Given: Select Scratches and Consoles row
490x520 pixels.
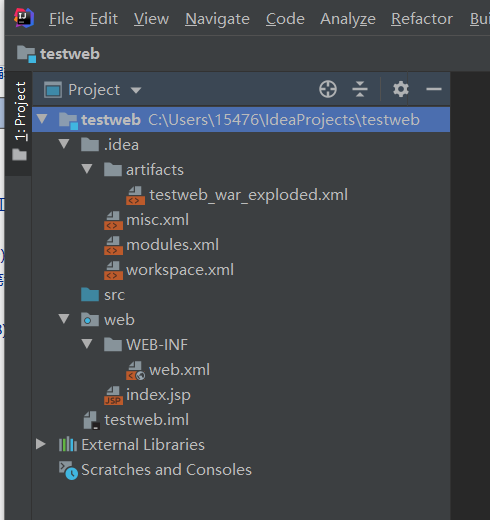Looking at the screenshot, I should click(166, 470).
